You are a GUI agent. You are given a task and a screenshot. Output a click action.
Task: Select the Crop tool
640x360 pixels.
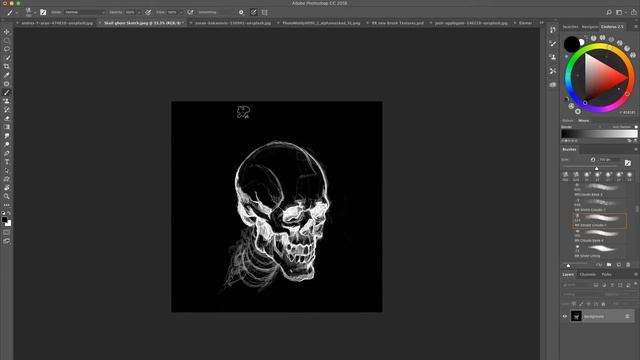(7, 66)
